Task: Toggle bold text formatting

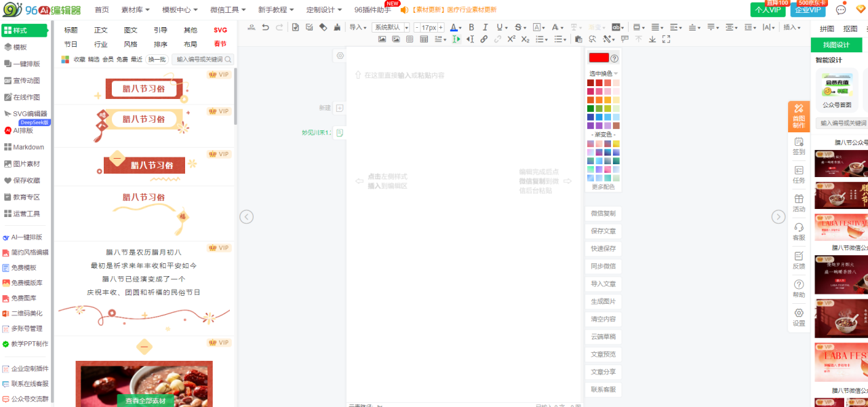Action: (471, 27)
